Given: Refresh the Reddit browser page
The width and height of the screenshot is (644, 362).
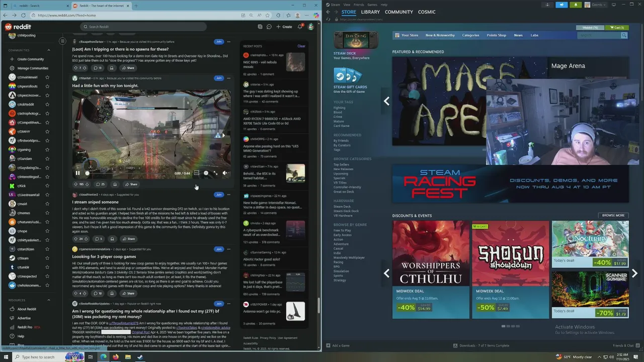Looking at the screenshot, I should (23, 15).
